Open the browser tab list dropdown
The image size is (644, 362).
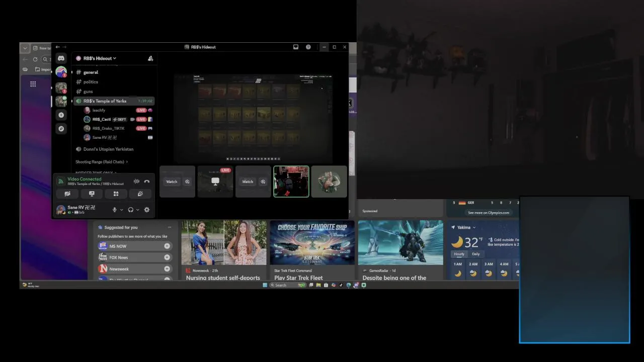[x=25, y=48]
